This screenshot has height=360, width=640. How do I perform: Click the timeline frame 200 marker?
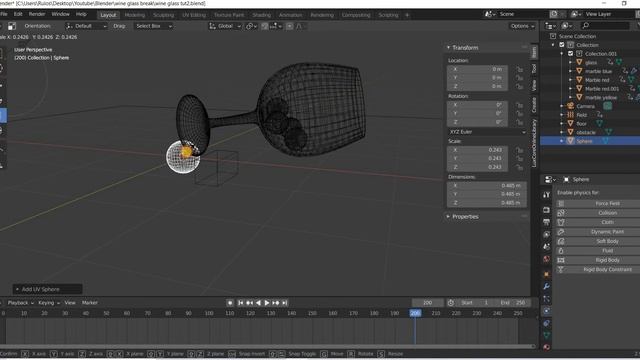415,313
